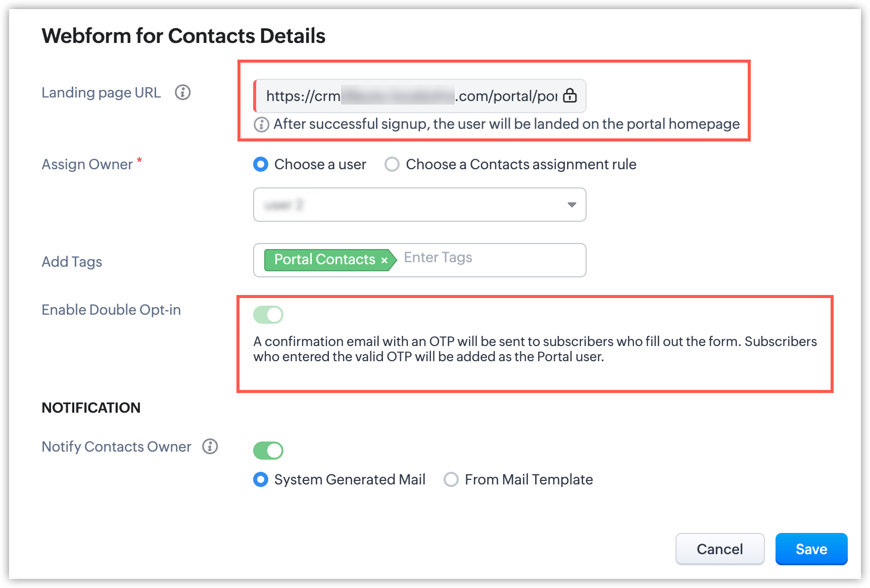Click the NOTIFICATION section heading
The image size is (870, 588).
click(91, 408)
